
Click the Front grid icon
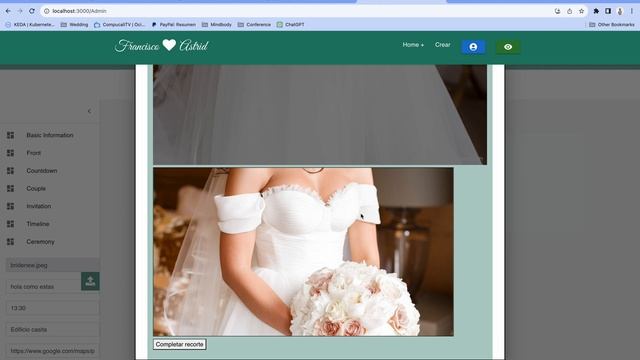[11, 153]
